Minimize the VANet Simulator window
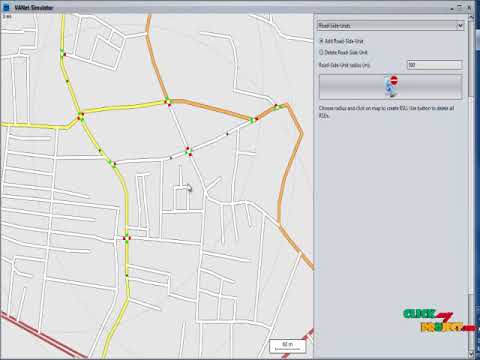This screenshot has height=360, width=480. click(x=452, y=8)
